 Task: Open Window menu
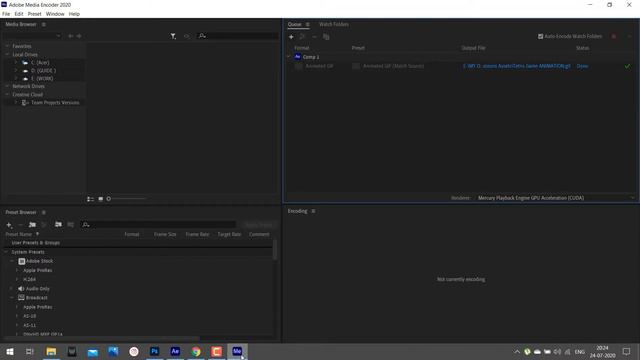coord(55,14)
